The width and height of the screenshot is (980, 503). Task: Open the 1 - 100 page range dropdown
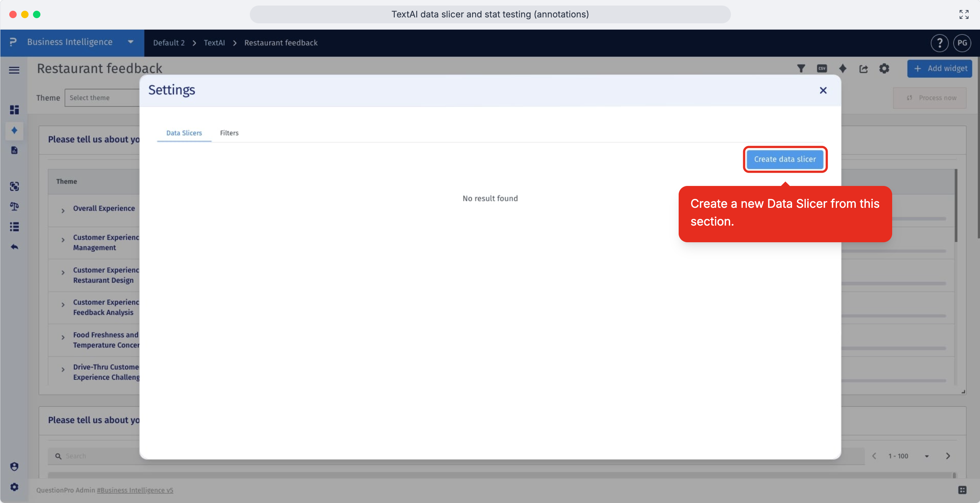coord(908,456)
